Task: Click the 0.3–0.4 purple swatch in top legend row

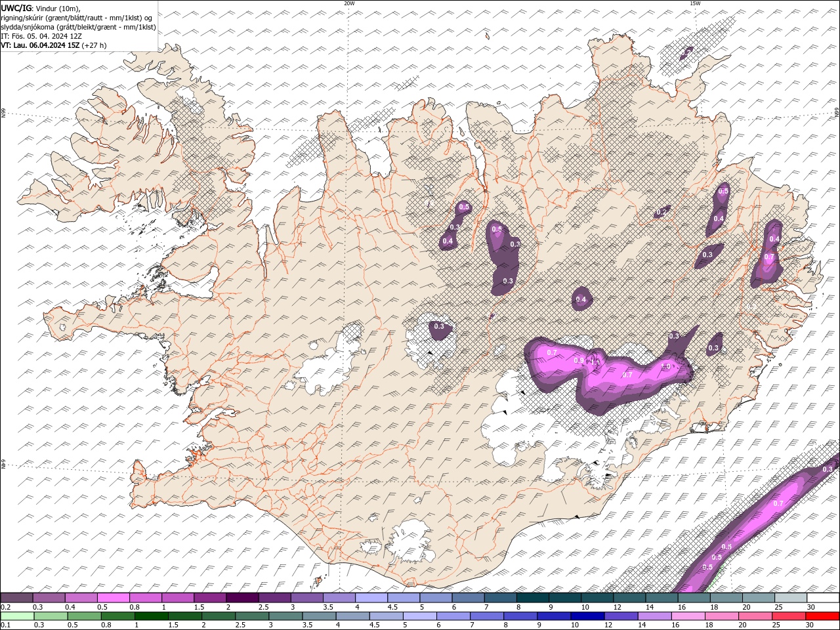Action: (x=49, y=598)
